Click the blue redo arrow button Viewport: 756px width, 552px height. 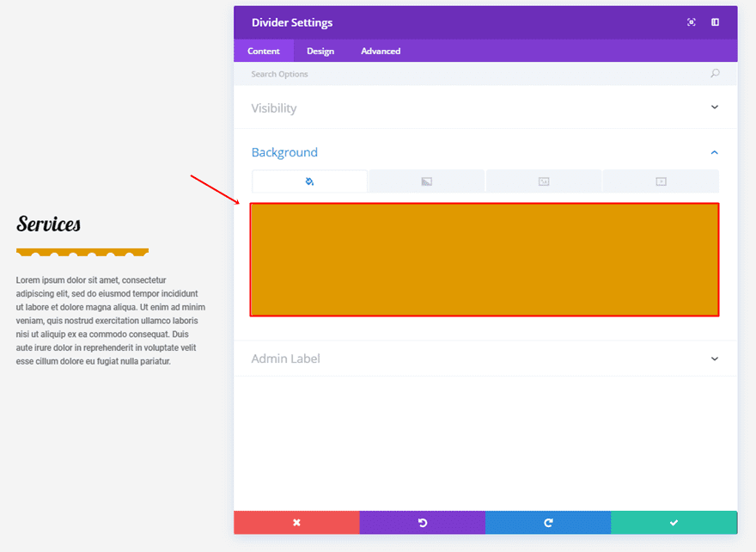tap(548, 523)
